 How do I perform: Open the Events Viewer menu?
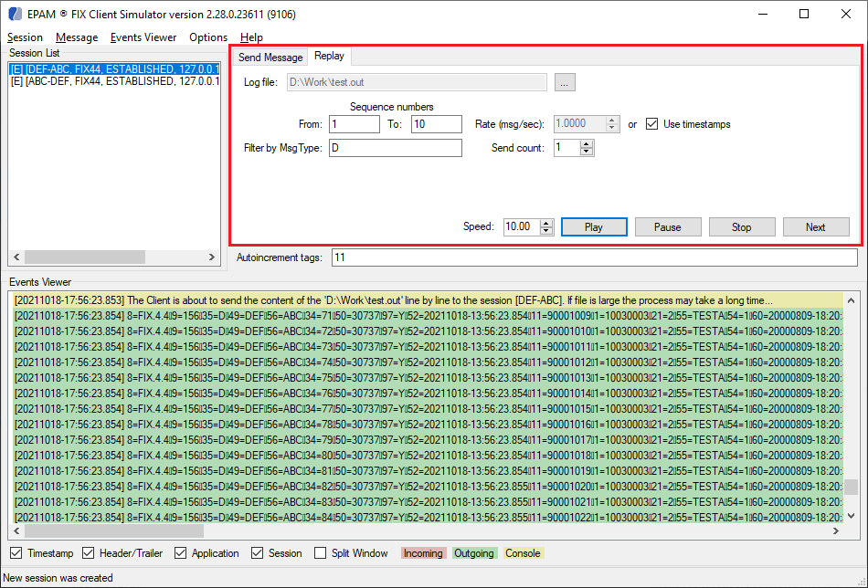point(143,37)
